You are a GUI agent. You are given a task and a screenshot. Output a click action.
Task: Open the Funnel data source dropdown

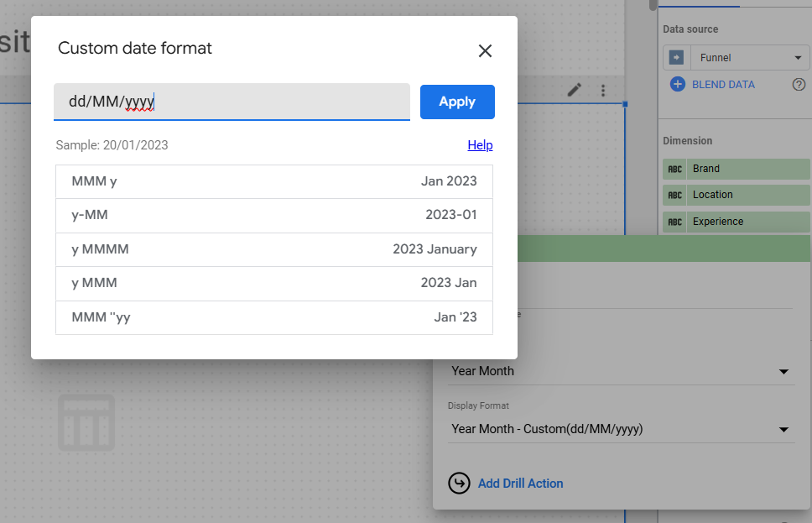click(x=749, y=57)
